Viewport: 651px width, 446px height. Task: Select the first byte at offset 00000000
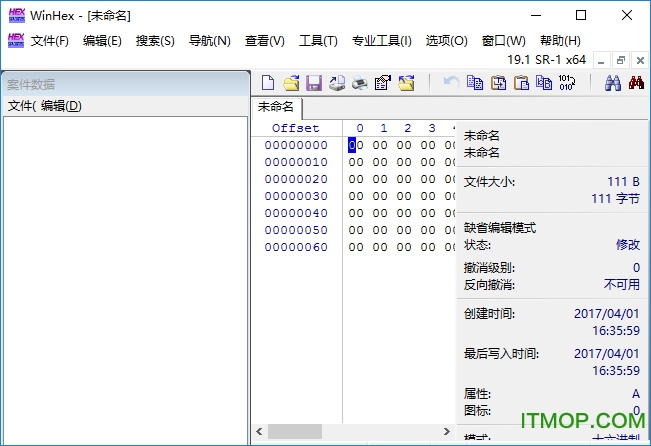click(x=356, y=145)
